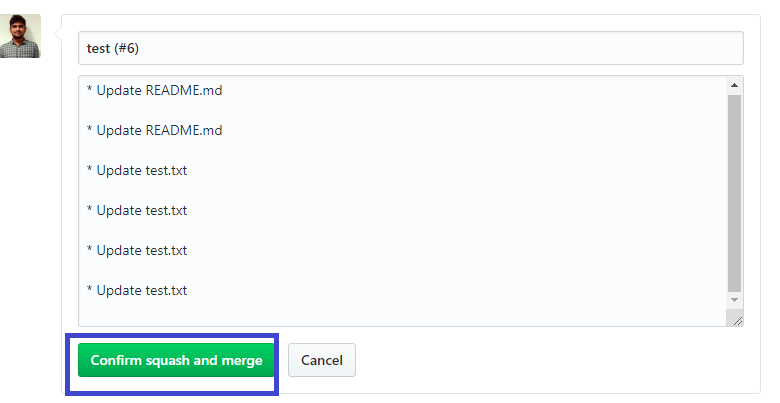
Task: Click the asterisk starting the first description line
Action: tap(90, 91)
